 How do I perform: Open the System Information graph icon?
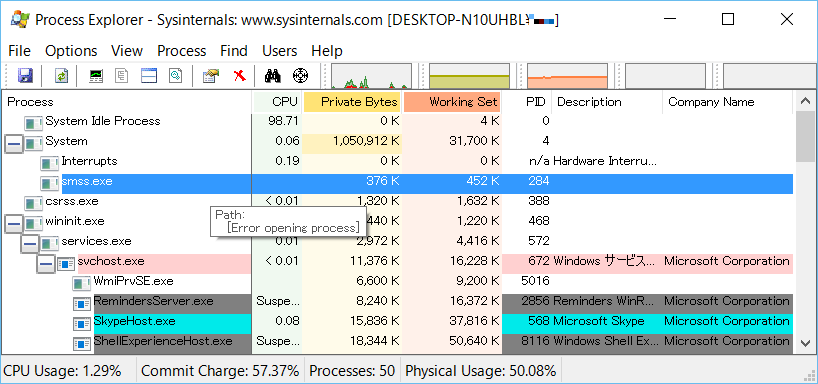[96, 76]
